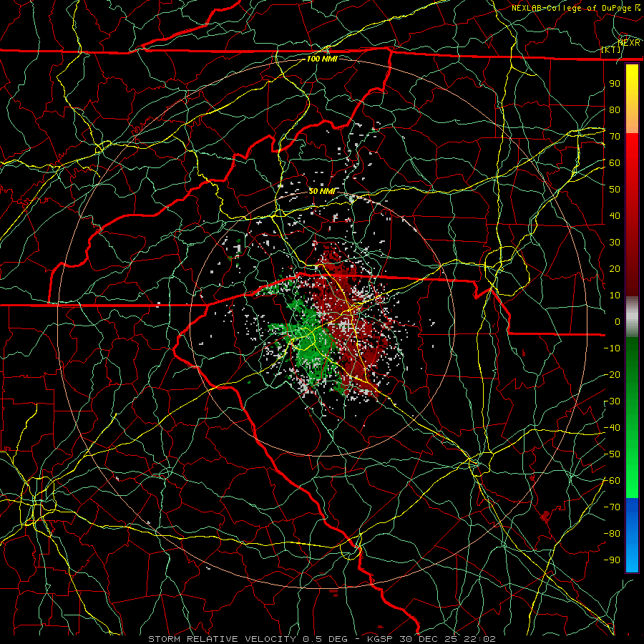Click the 70 label on the velocity scale
Image resolution: width=644 pixels, height=644 pixels.
pos(615,137)
